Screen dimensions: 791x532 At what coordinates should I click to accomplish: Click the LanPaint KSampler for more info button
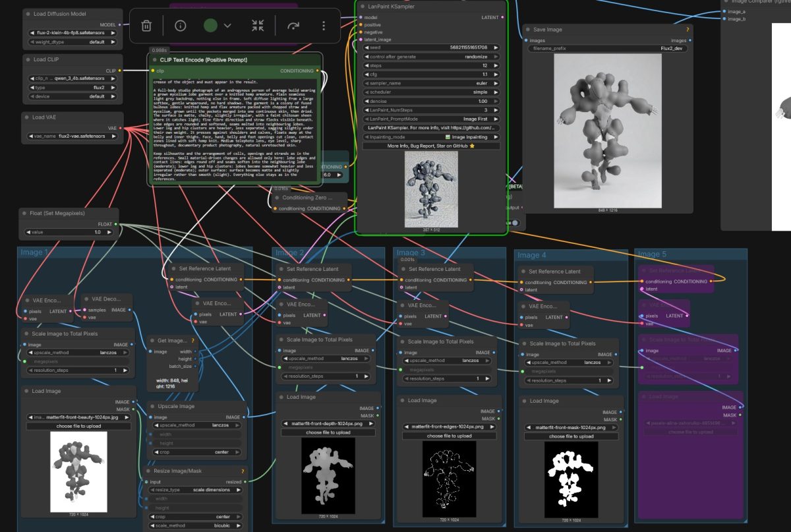click(431, 128)
